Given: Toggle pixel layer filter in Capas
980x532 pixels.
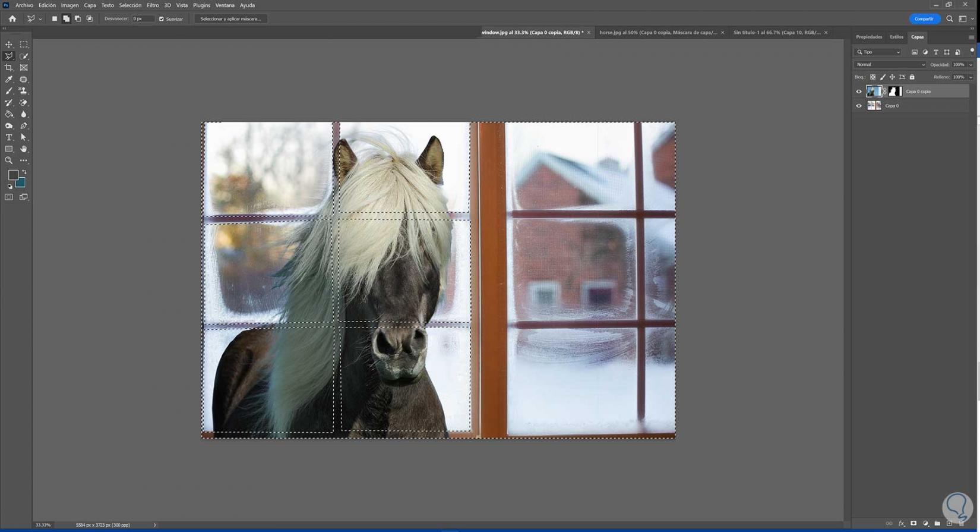Looking at the screenshot, I should tap(915, 52).
